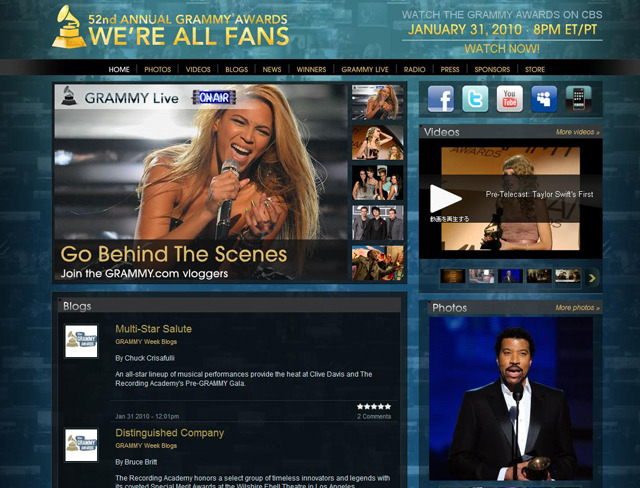Viewport: 640px width, 488px height.
Task: Click the JANUARY 31, 2010 air date
Action: [x=502, y=30]
